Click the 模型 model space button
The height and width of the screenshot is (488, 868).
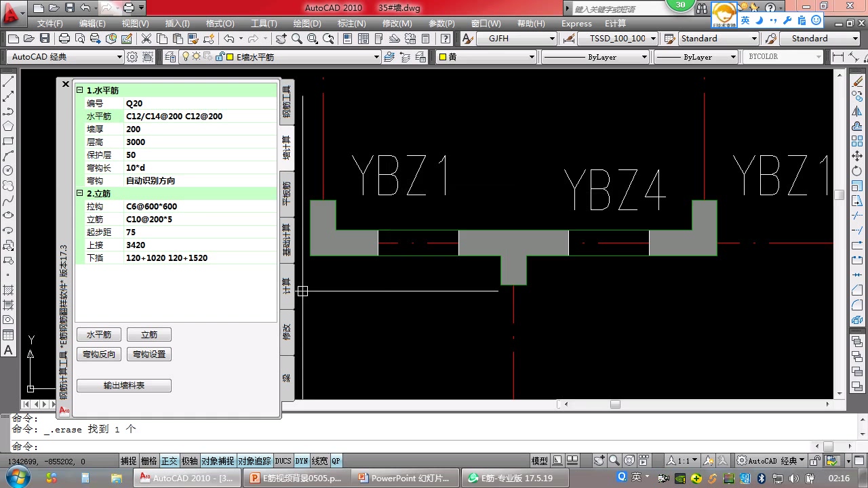coord(540,461)
